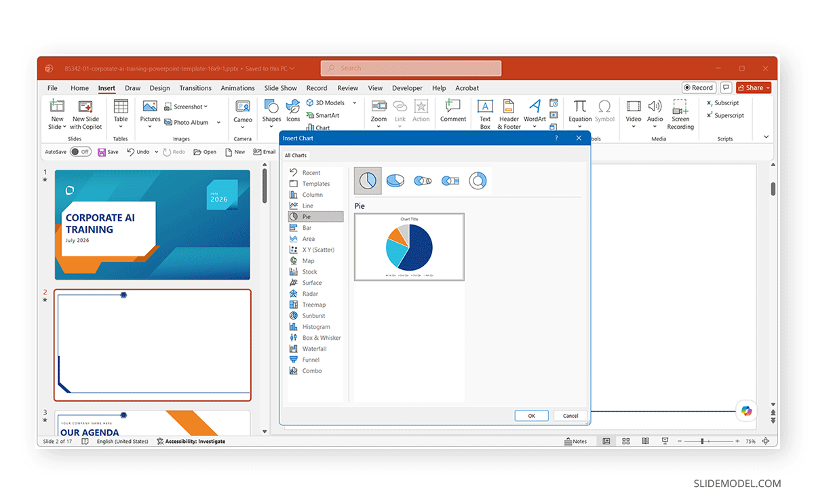
Task: Click the Record button at top right
Action: tap(699, 88)
